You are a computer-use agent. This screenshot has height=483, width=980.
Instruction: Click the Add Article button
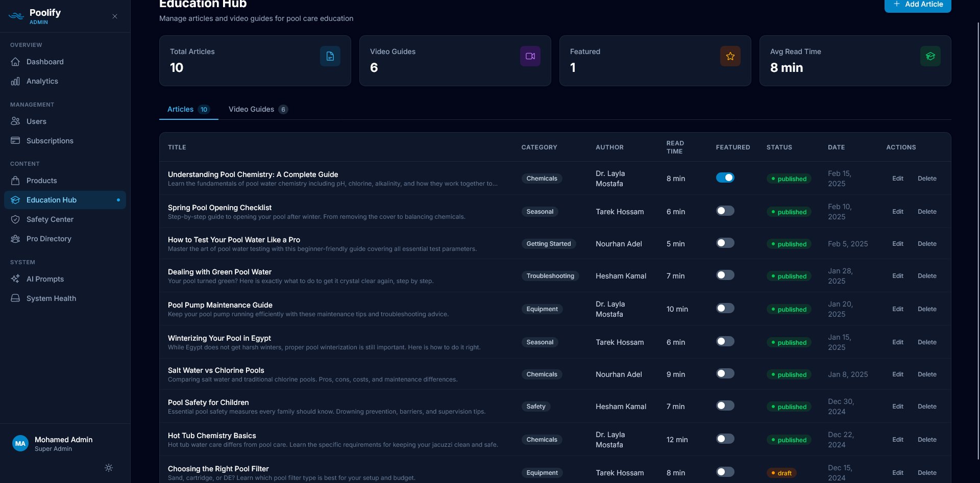click(x=918, y=5)
